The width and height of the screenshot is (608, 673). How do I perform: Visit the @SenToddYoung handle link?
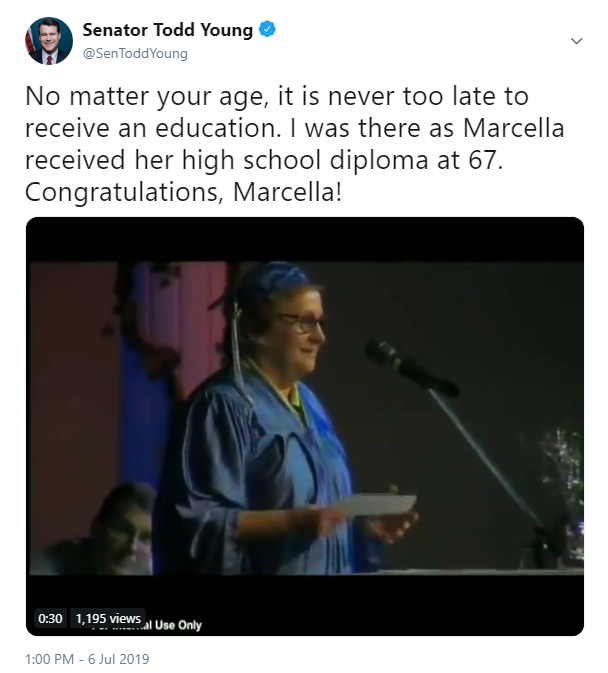pos(135,52)
